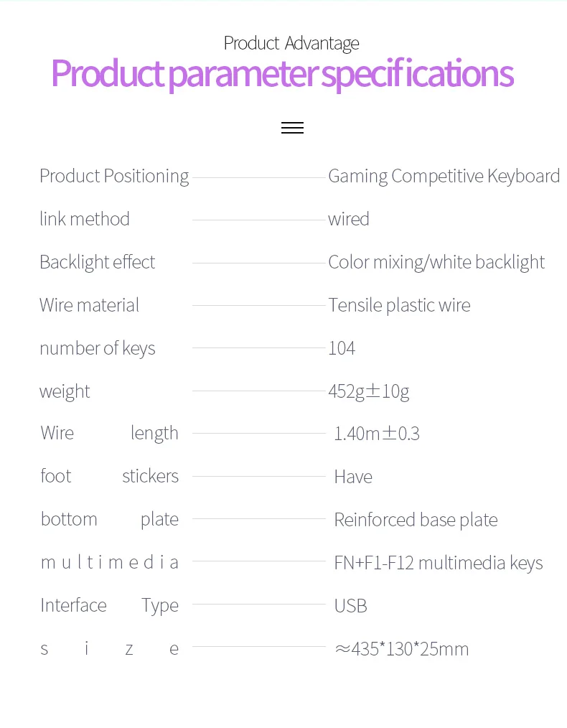The height and width of the screenshot is (728, 567).
Task: Click the double-line menu icon under the title
Action: [x=292, y=128]
